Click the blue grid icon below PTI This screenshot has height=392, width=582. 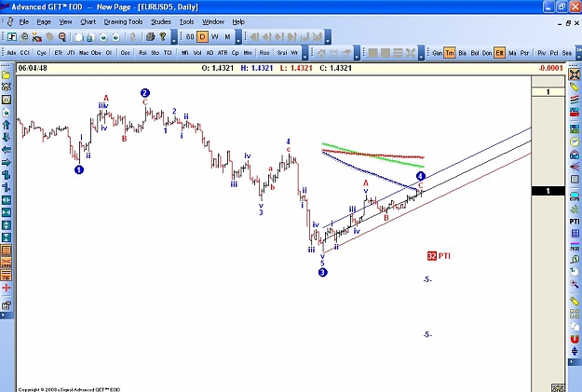coord(575,233)
